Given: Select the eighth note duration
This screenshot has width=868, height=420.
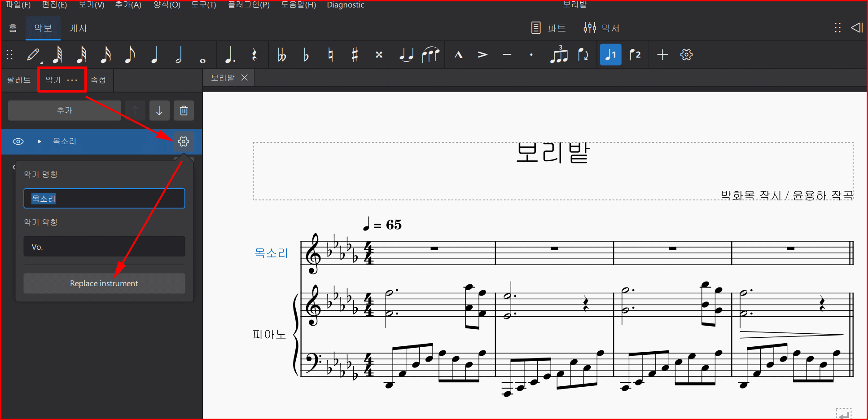Looking at the screenshot, I should [130, 55].
